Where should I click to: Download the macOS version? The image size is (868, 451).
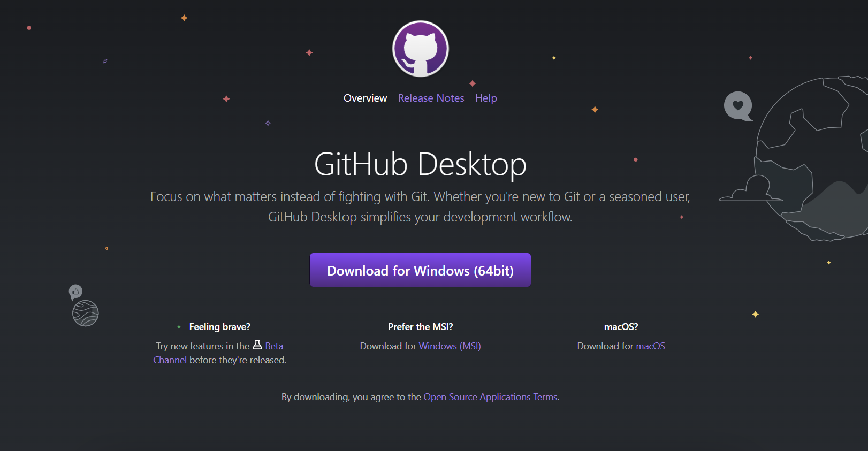[x=650, y=346]
